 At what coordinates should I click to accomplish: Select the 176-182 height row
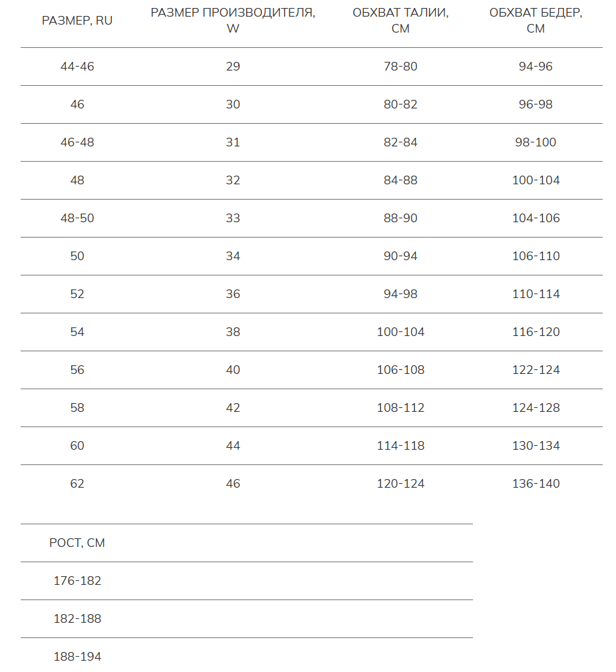tap(77, 581)
